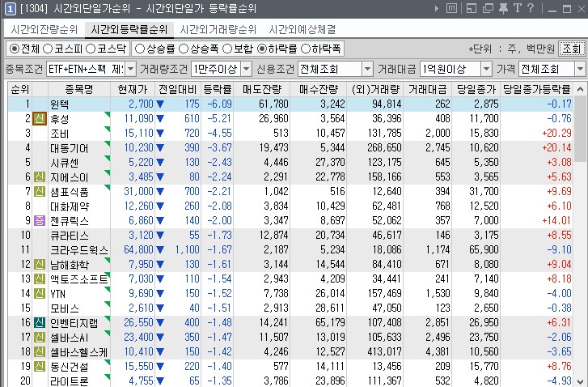The image size is (588, 387).
Task: Switch to the 시간외잔량순위 tab
Action: click(x=44, y=29)
